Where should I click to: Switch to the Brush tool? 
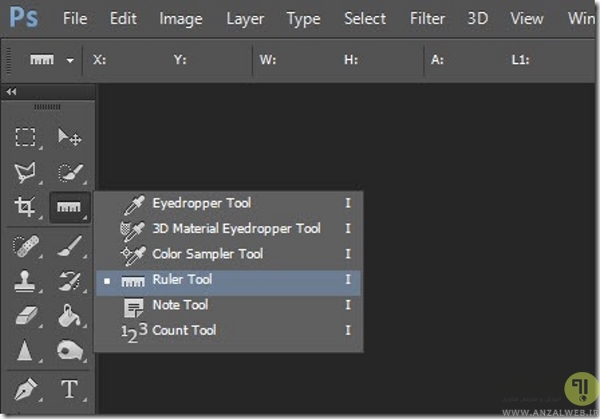point(70,244)
